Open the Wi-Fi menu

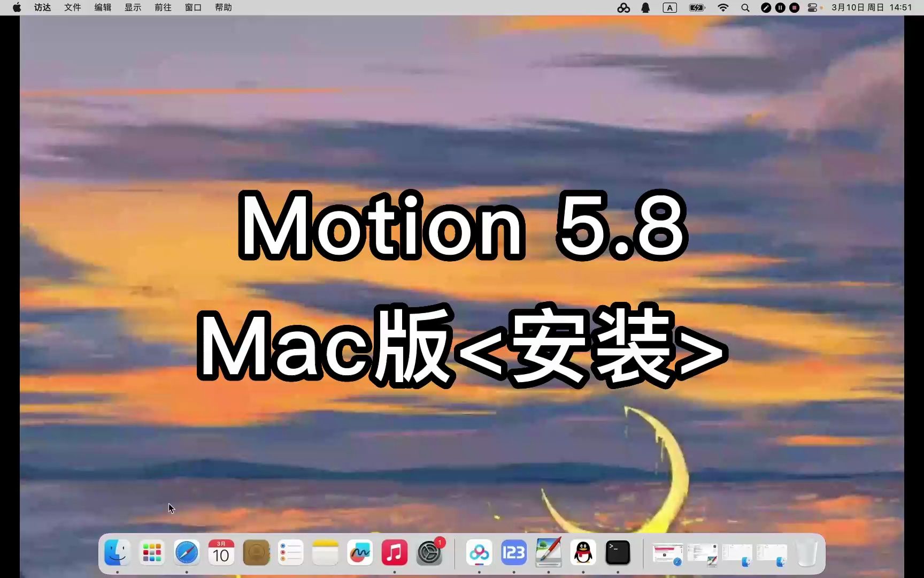[723, 7]
